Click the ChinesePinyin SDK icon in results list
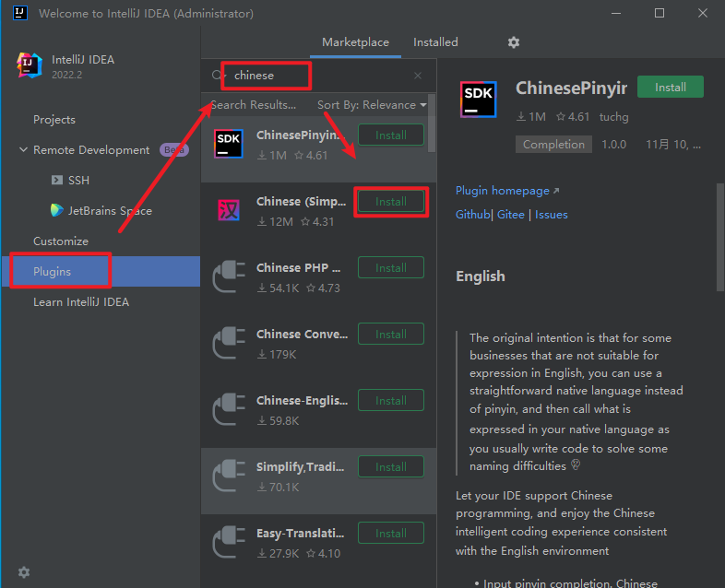 pyautogui.click(x=229, y=144)
